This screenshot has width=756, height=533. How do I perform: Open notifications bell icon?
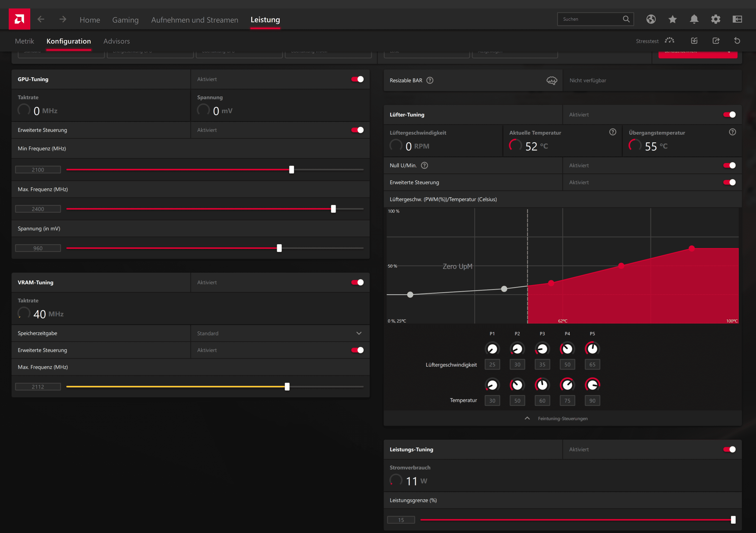[x=694, y=19]
